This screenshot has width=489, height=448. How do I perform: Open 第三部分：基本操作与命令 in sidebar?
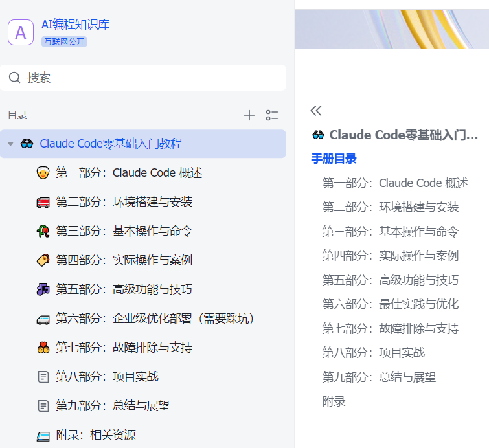pos(124,231)
